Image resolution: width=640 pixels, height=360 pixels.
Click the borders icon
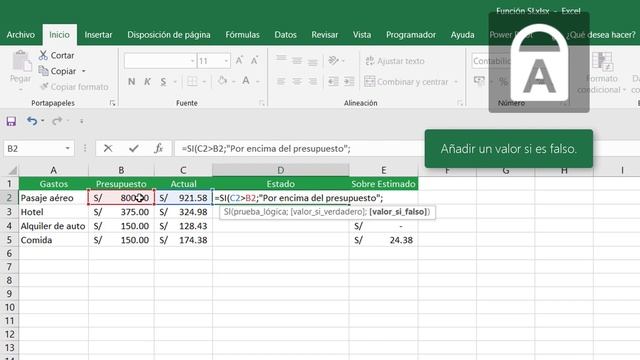point(192,81)
